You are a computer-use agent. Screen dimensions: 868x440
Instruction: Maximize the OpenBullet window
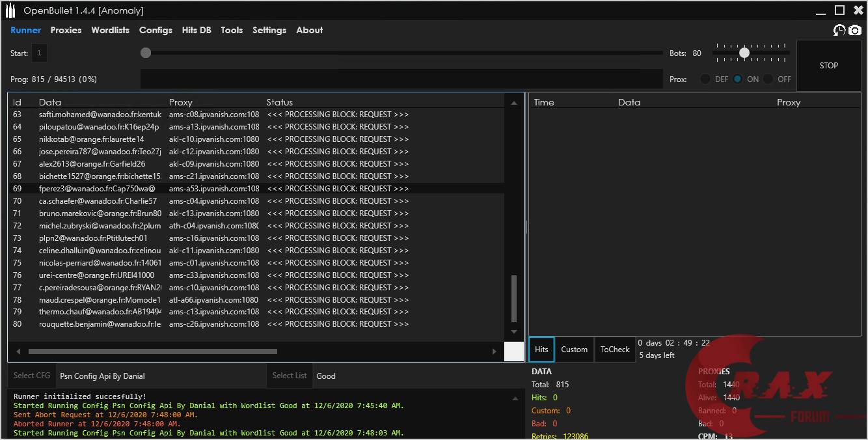coord(839,10)
